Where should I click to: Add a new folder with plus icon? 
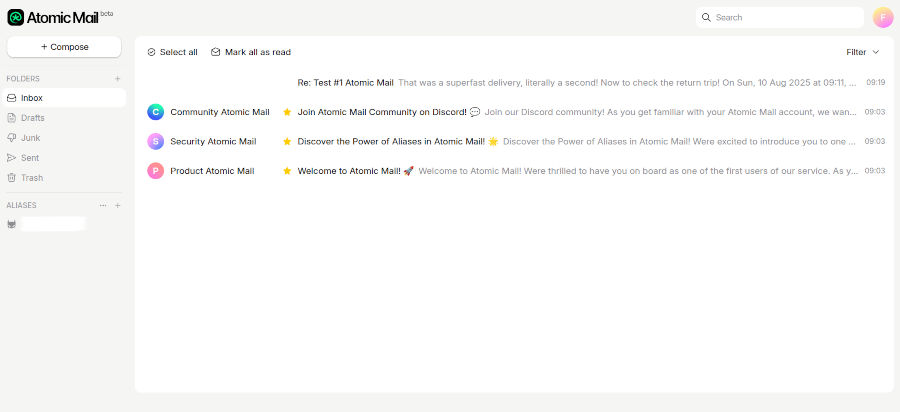(118, 79)
